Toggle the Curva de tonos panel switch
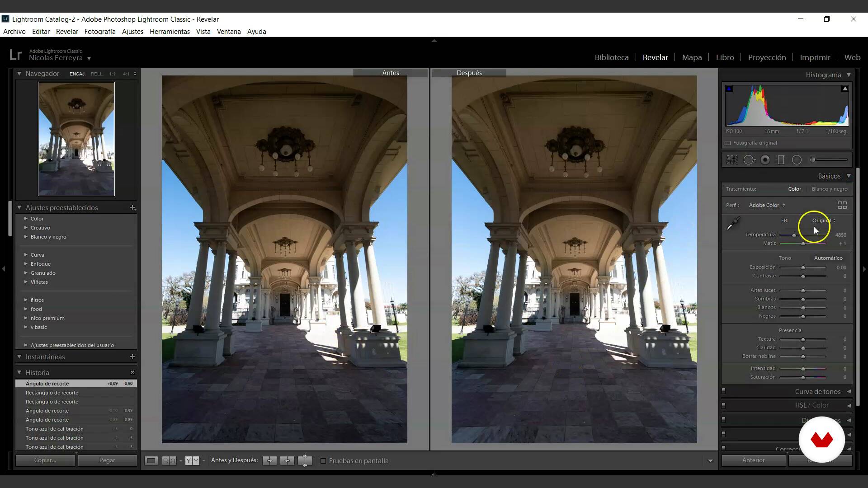The height and width of the screenshot is (488, 868). (724, 391)
